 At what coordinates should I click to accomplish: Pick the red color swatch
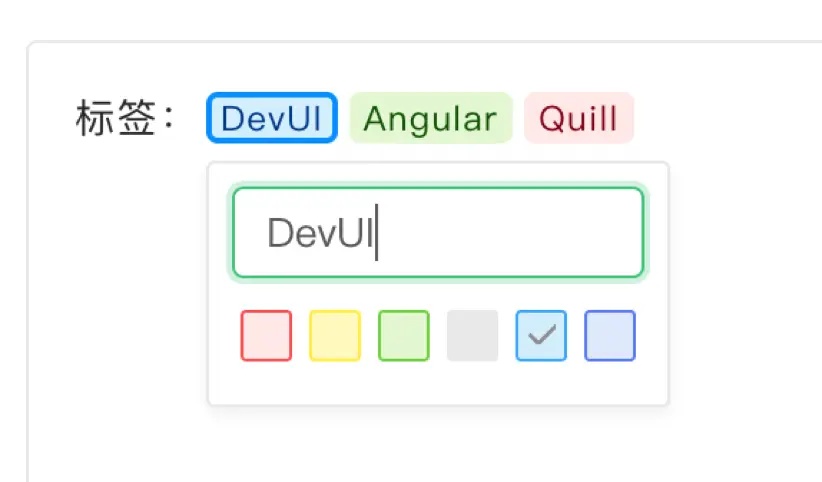[266, 335]
